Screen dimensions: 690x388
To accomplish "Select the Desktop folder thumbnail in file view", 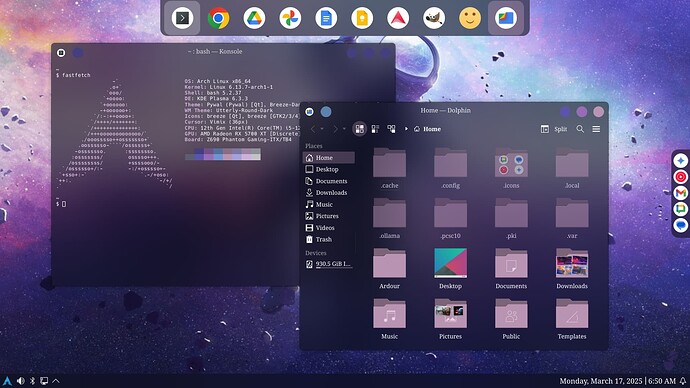I will (x=450, y=269).
